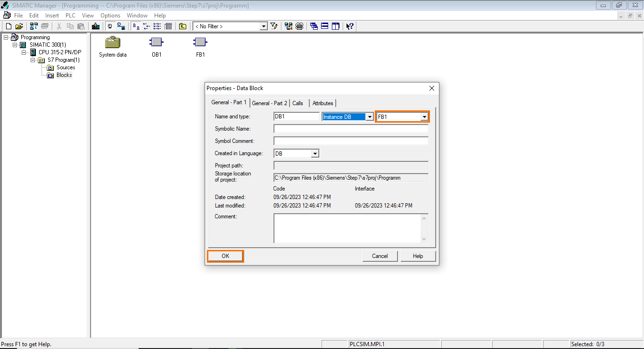Screen dimensions: 644x349
Task: Collapse the Programming project tree node
Action: (6, 37)
